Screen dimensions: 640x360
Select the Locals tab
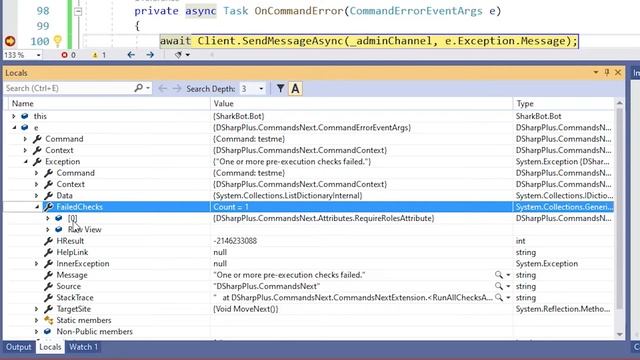50,347
